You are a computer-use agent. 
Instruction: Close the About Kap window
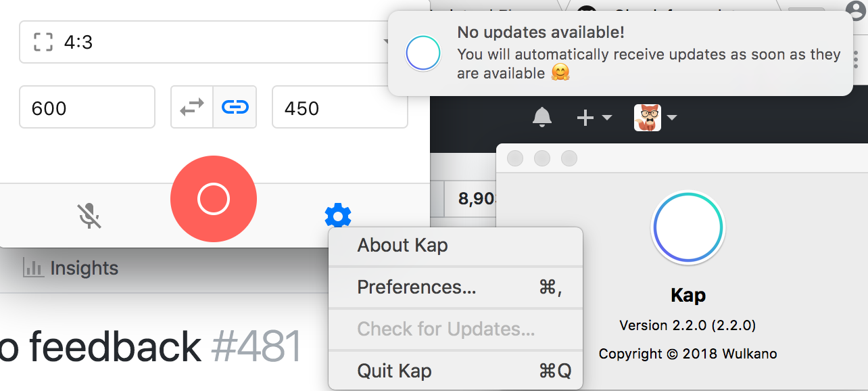[x=515, y=158]
